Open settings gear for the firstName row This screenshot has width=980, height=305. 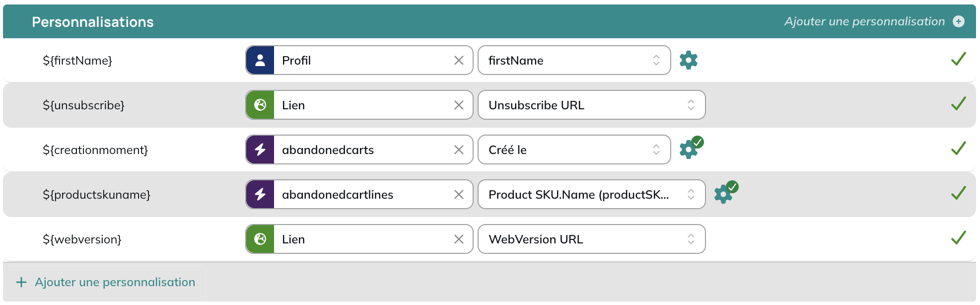point(689,60)
